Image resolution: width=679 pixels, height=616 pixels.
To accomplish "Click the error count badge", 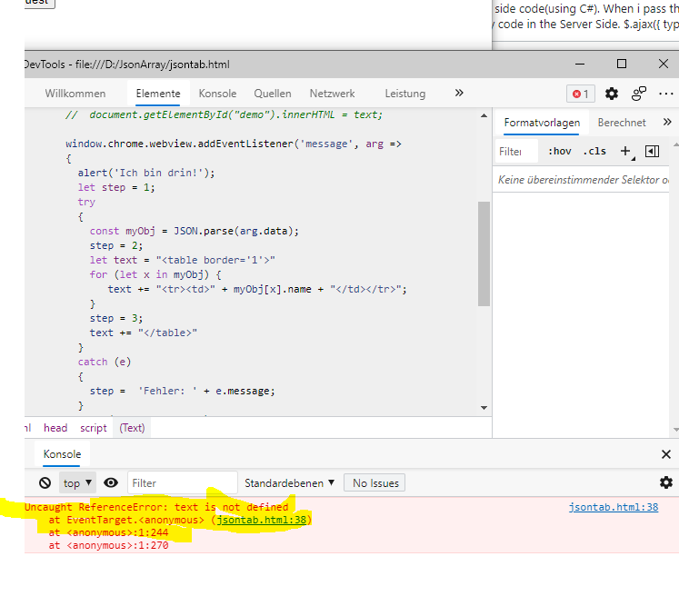I will tap(581, 94).
